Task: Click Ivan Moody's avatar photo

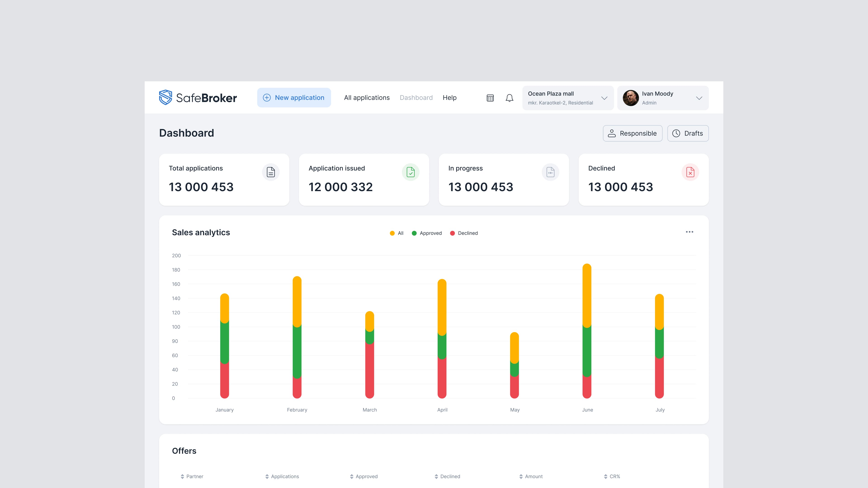Action: coord(630,98)
